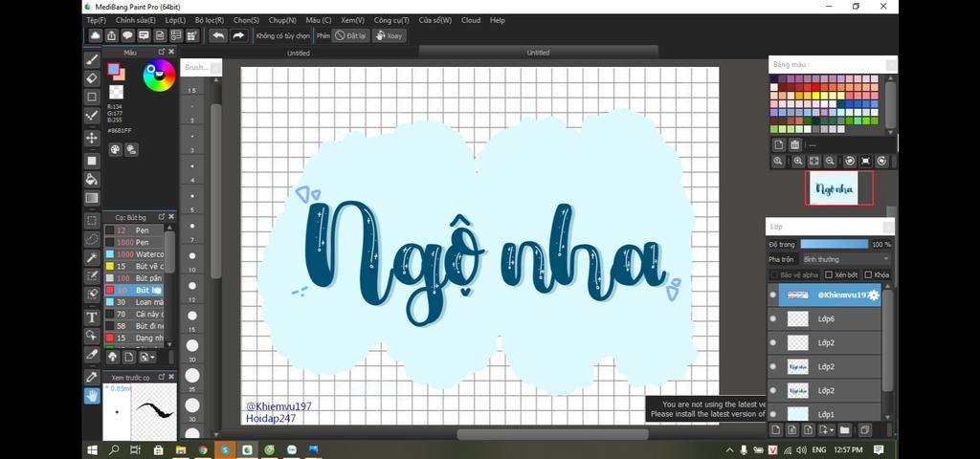Select the rectangular Selection tool
Viewport: 980px width, 459px height.
92,221
